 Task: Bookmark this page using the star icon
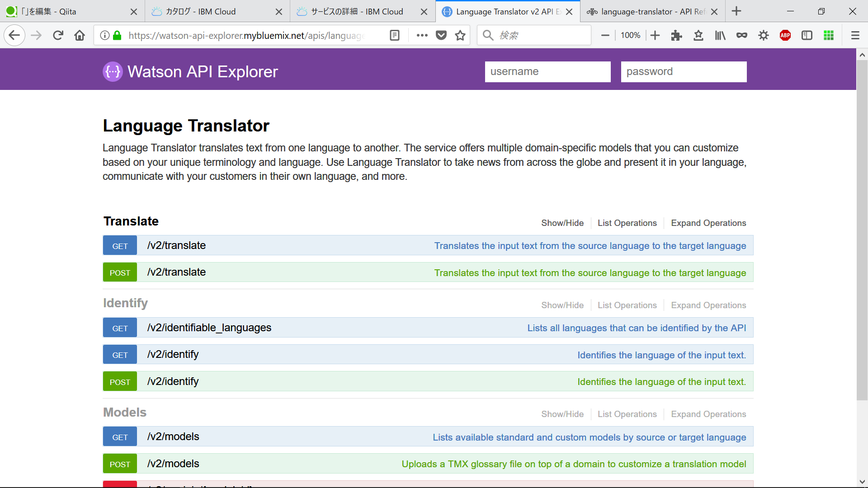[x=461, y=35]
